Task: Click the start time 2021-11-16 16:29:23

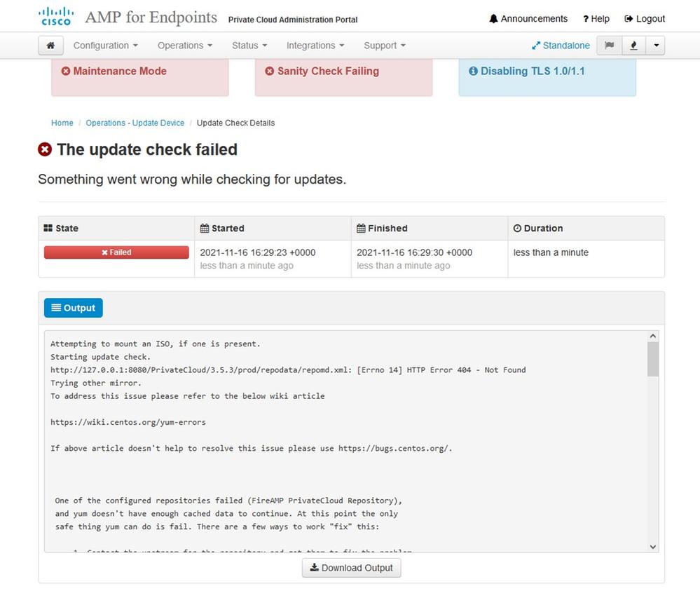Action: pos(258,252)
